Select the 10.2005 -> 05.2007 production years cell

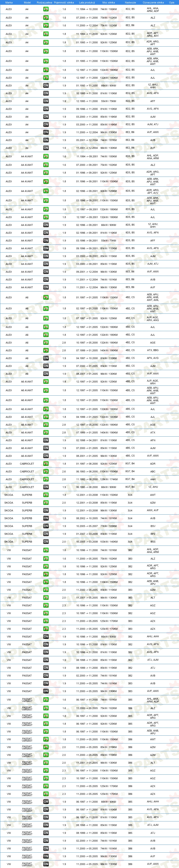[87, 526]
